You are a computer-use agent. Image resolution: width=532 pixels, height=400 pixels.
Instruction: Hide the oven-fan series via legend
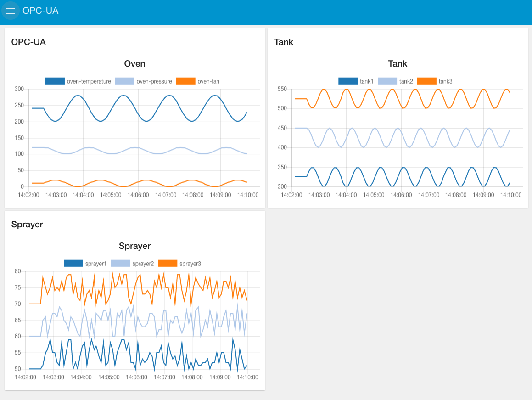(198, 81)
